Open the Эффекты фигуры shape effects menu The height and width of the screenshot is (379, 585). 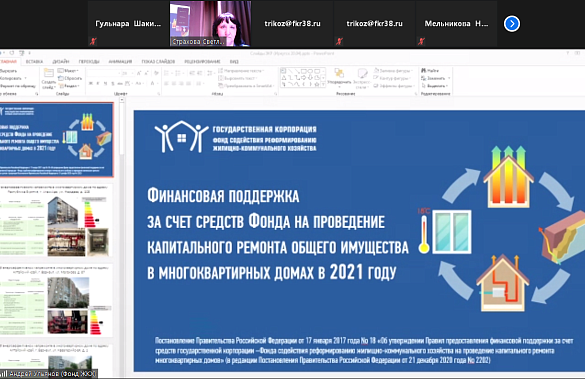(394, 86)
